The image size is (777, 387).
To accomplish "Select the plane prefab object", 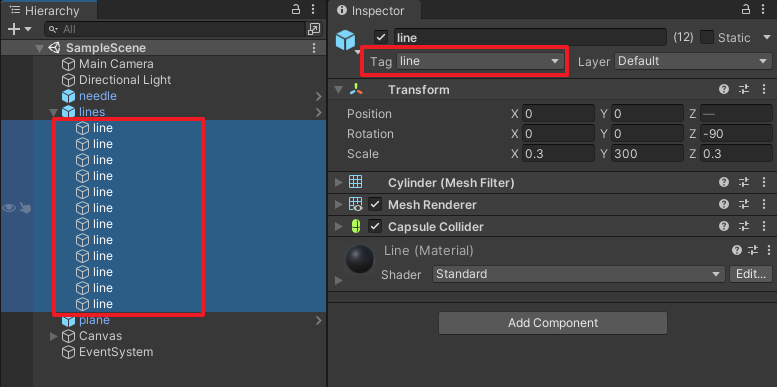I will click(94, 320).
